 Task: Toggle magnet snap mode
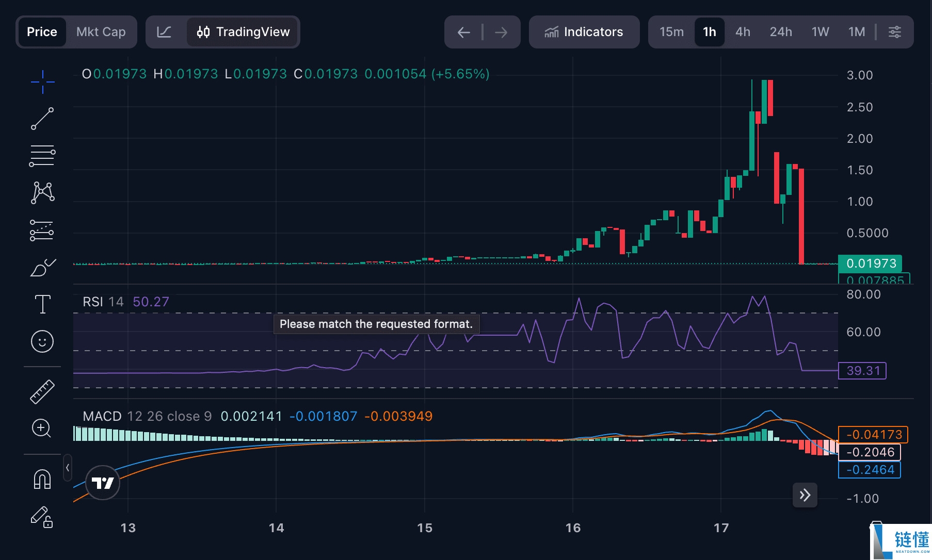(x=42, y=479)
